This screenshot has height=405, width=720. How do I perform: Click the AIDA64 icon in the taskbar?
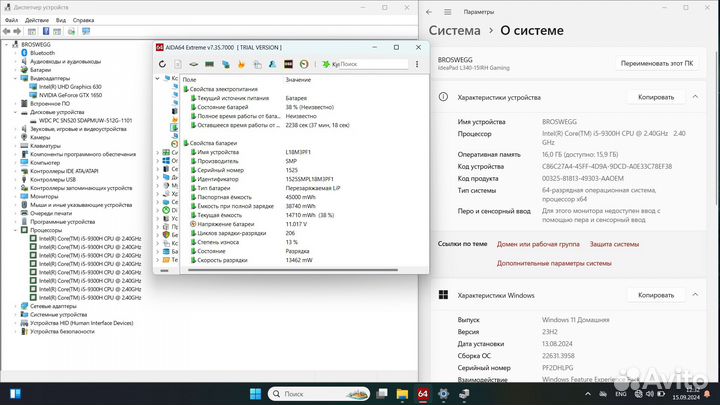pyautogui.click(x=423, y=390)
